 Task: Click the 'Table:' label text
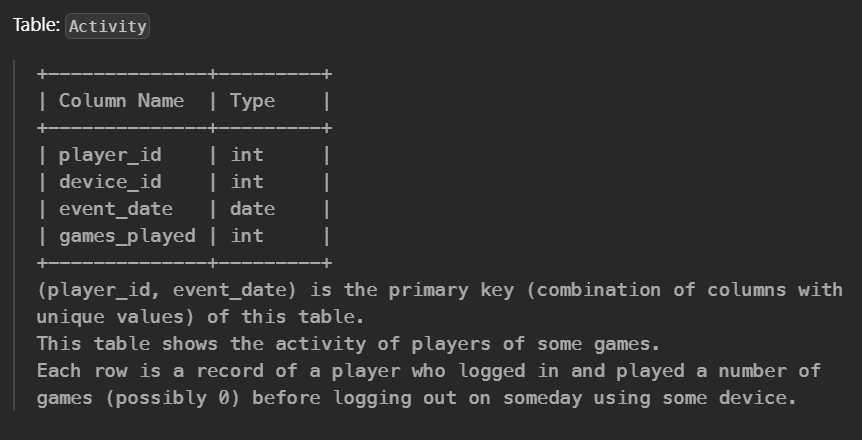(x=36, y=25)
